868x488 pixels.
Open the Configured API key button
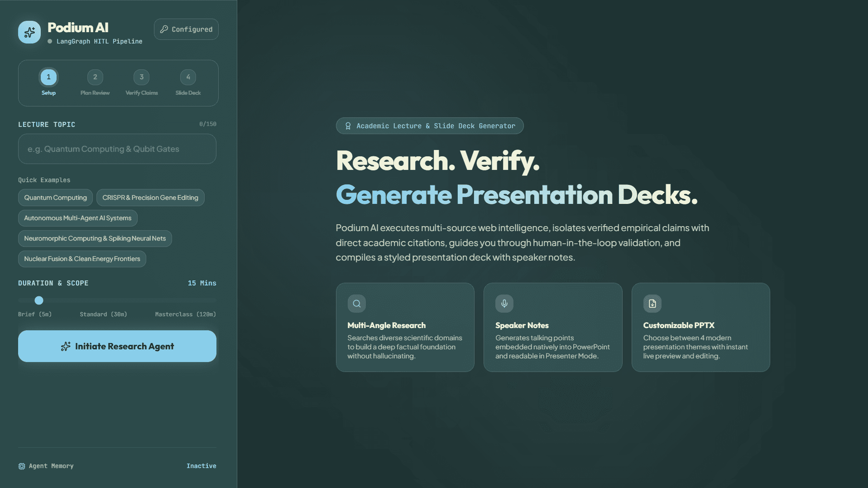[x=186, y=29]
